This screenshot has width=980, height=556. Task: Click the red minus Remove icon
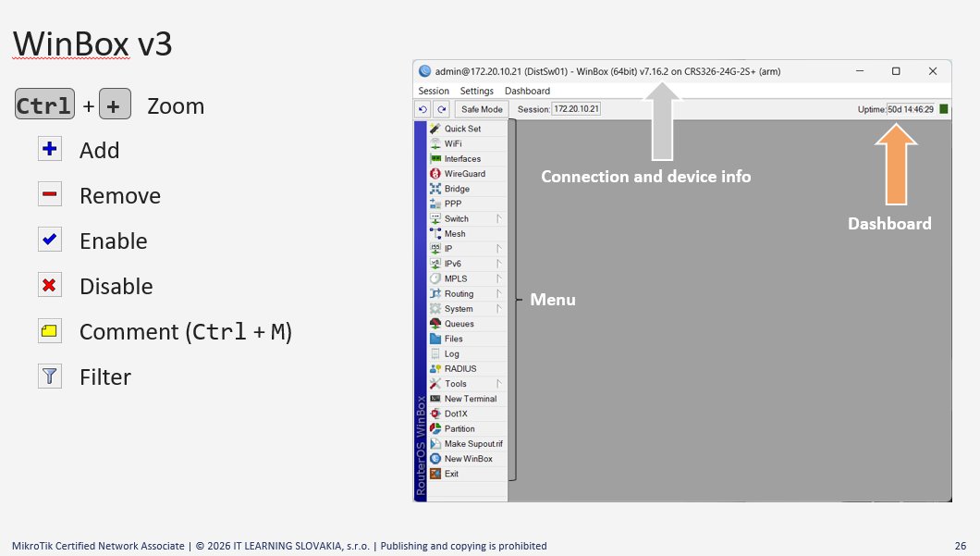click(49, 194)
